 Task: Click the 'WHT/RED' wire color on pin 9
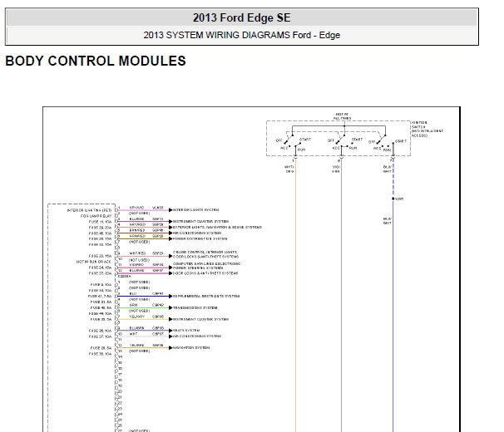click(137, 253)
